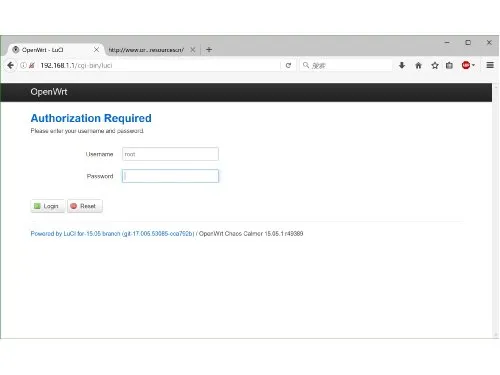500x375 pixels.
Task: Open the hamburger menu of the browser
Action: click(x=490, y=65)
